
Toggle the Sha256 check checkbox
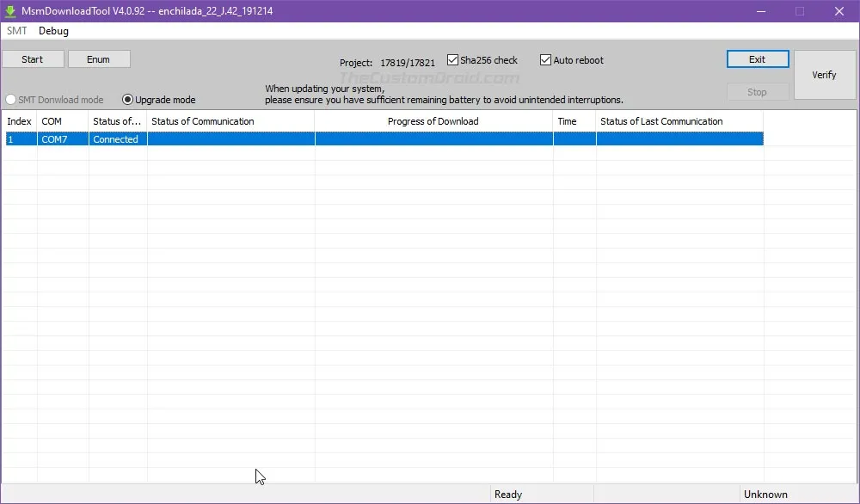coord(453,60)
